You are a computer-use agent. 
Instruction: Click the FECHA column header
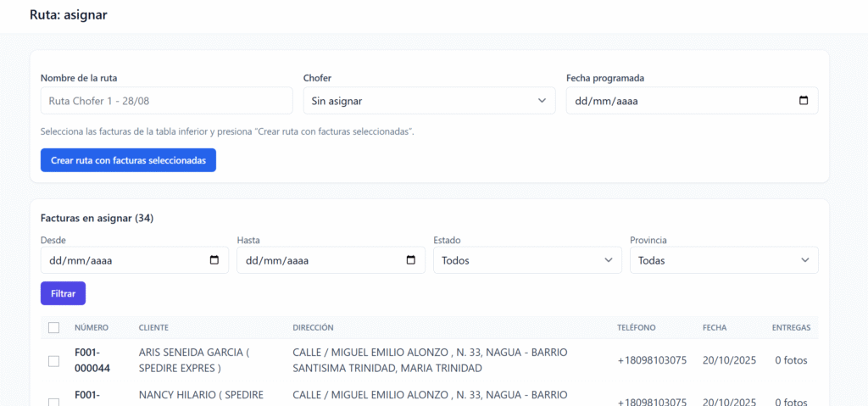point(714,328)
